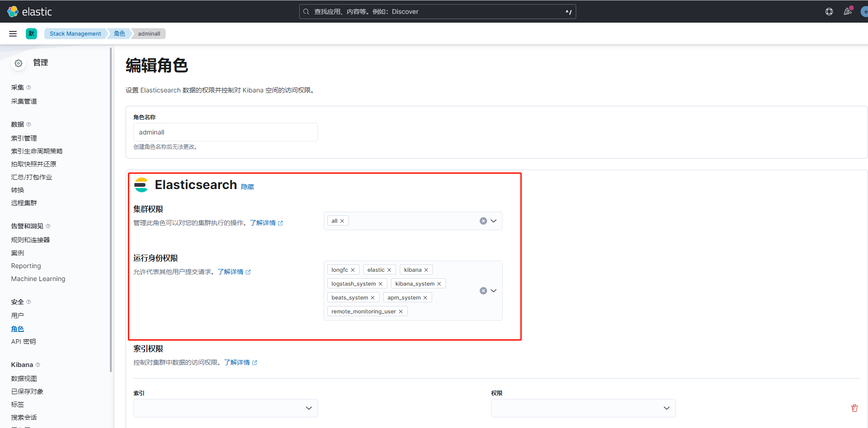Open the 权限 privileges combo box

click(x=584, y=408)
